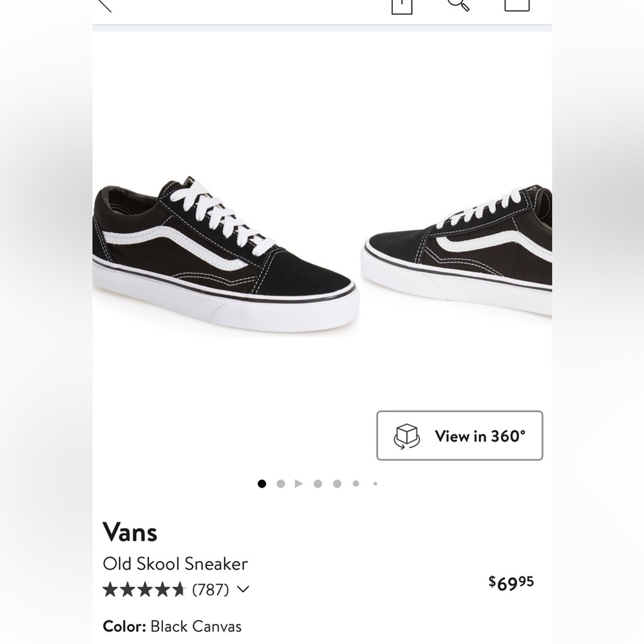This screenshot has height=644, width=644.
Task: Open the Vans brand name
Action: (x=130, y=532)
